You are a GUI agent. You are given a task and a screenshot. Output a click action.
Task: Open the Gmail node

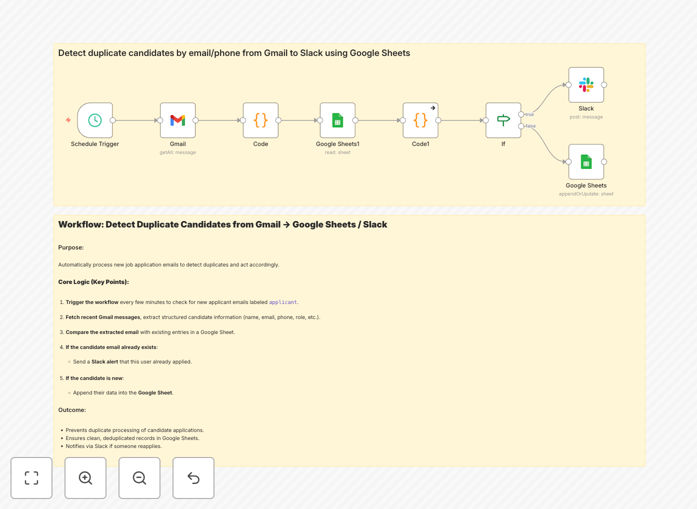[178, 120]
